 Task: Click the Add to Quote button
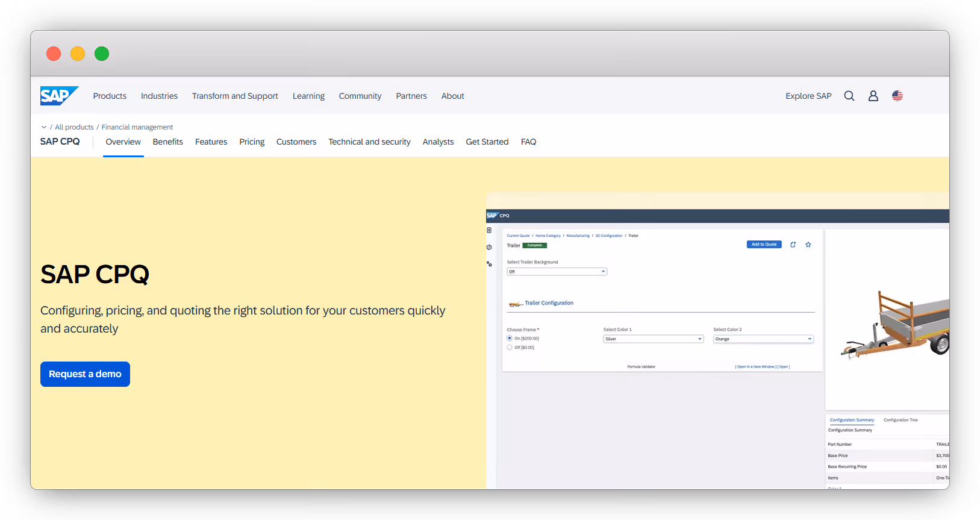(x=764, y=245)
